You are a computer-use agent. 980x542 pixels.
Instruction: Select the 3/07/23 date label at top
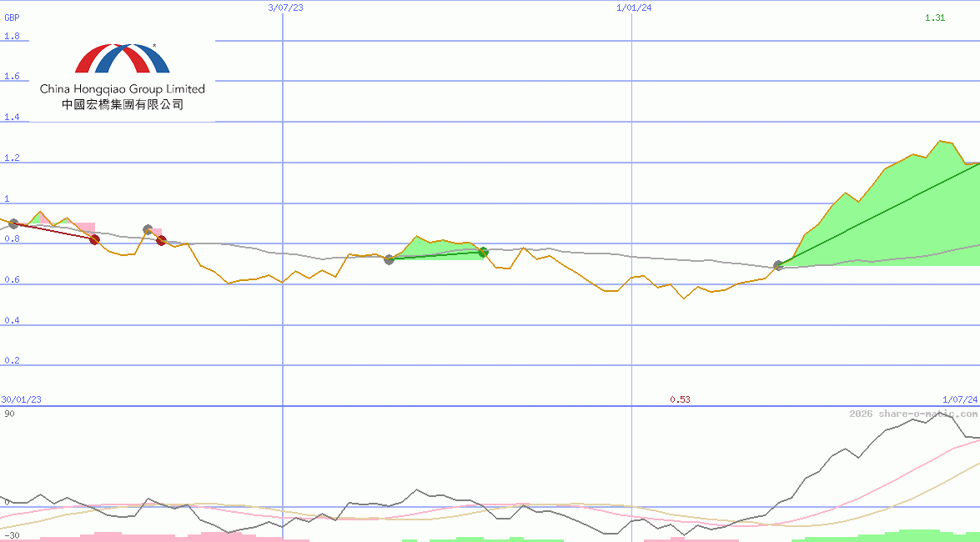[x=284, y=8]
